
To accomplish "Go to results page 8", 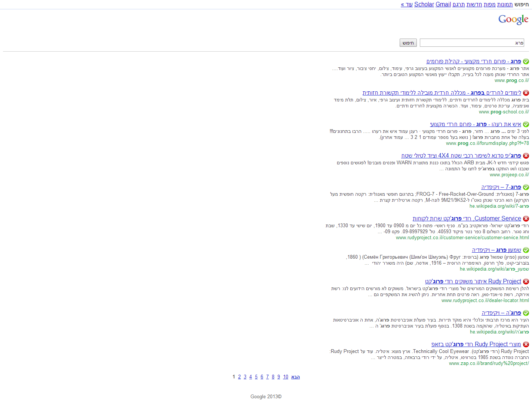I will click(273, 377).
